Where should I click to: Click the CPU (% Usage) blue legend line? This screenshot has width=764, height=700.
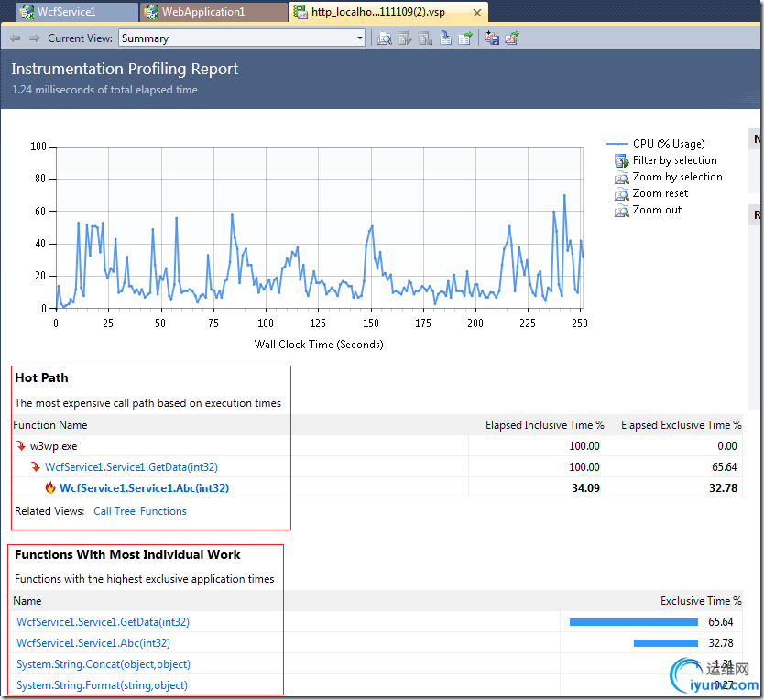tap(617, 144)
